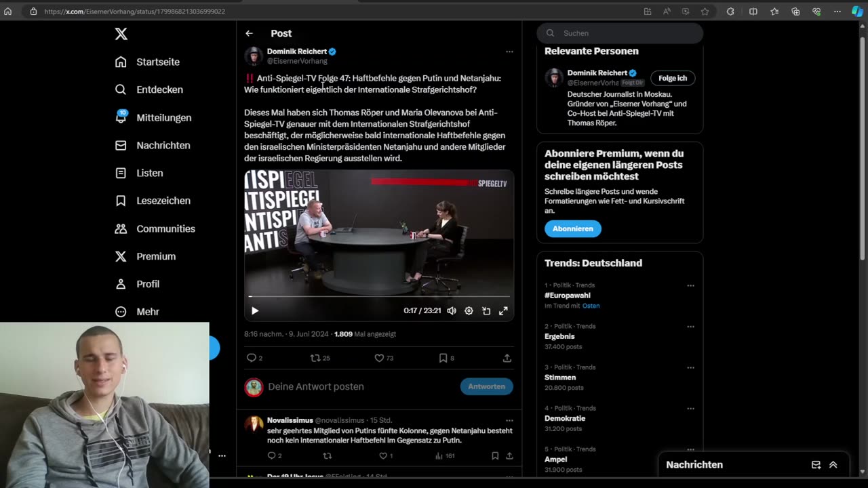The image size is (868, 488).
Task: Bookmark the Novalissimus comment
Action: pyautogui.click(x=495, y=456)
